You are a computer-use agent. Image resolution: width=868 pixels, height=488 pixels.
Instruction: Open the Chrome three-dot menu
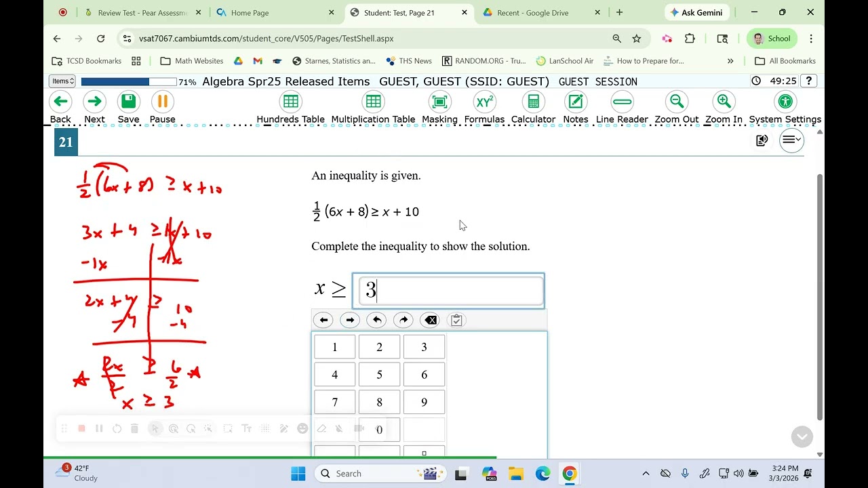click(811, 39)
